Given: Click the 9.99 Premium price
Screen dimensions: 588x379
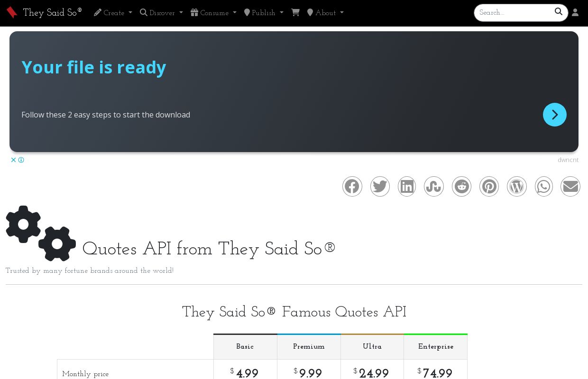Looking at the screenshot, I should [308, 373].
